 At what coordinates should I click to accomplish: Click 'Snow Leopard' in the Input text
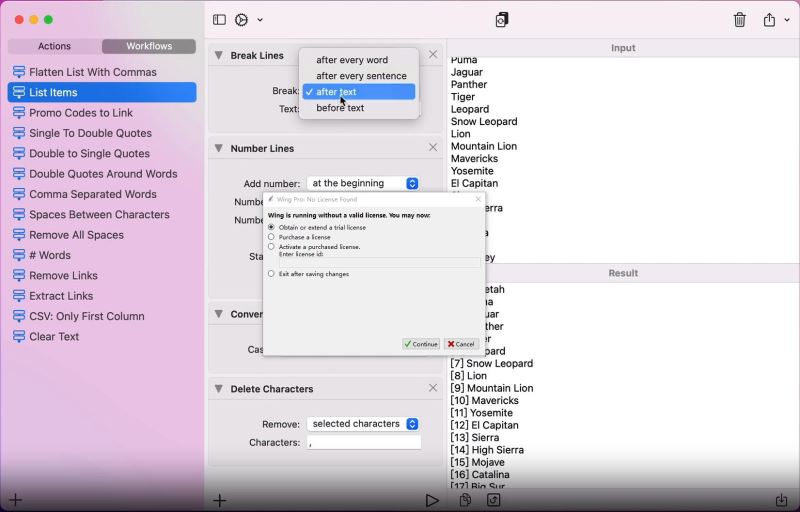point(484,121)
